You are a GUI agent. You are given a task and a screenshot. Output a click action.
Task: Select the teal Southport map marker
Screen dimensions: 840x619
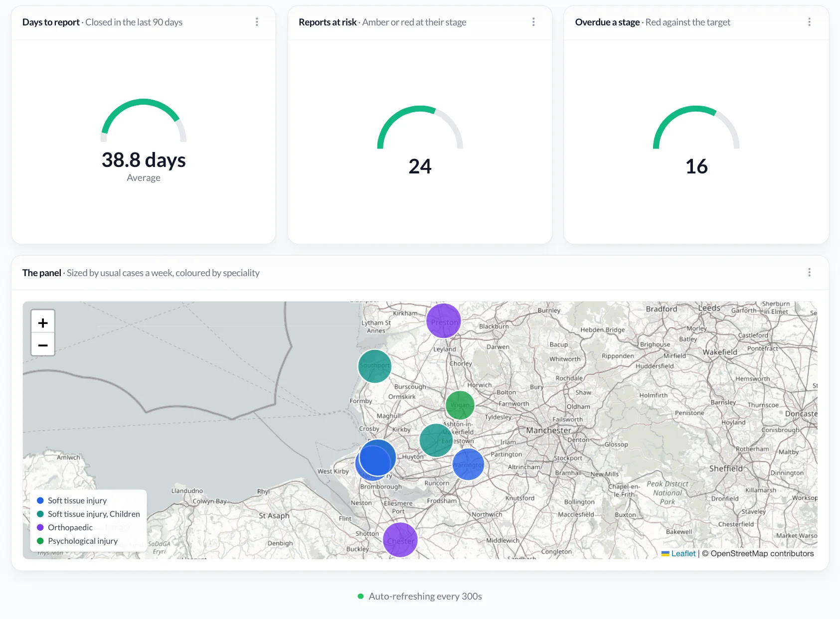[375, 366]
